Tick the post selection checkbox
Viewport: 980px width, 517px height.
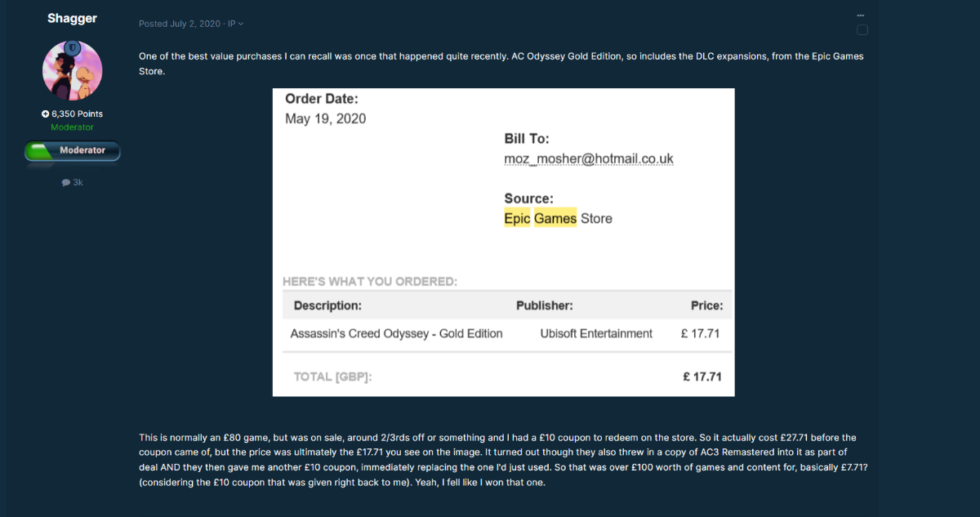pos(862,30)
